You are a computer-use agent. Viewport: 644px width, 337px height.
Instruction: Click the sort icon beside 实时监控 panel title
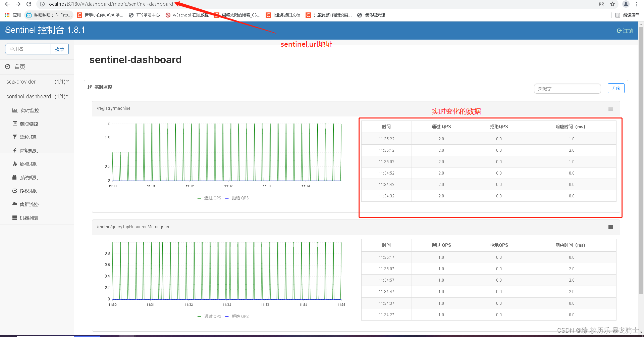90,87
